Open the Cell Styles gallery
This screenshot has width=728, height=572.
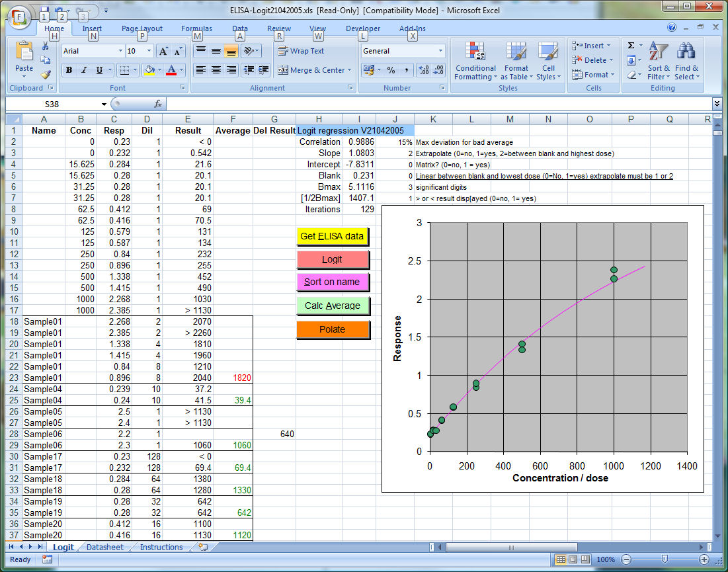click(548, 61)
